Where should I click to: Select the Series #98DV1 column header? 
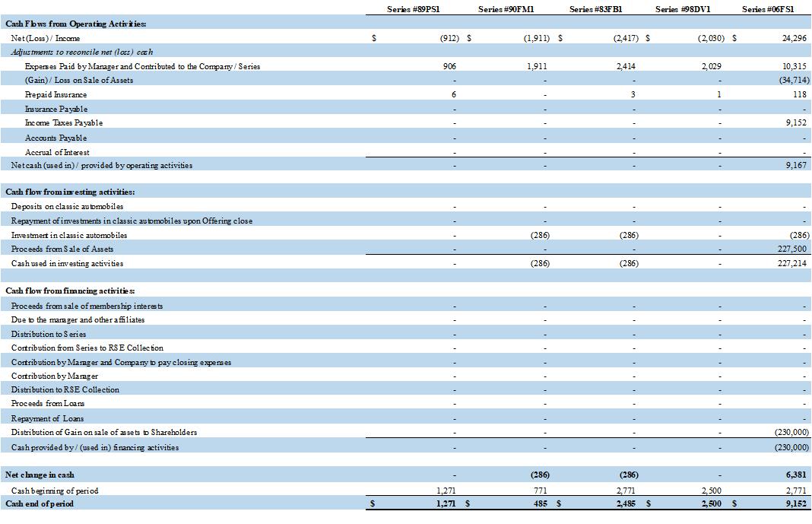click(x=682, y=9)
